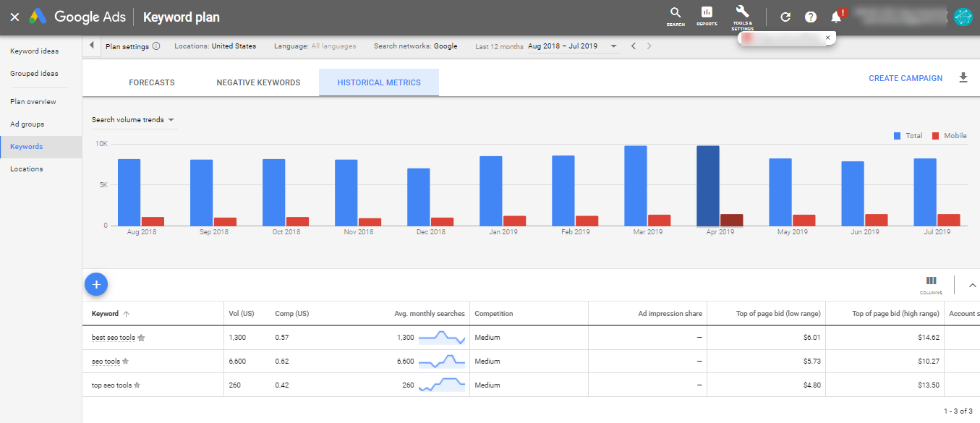Collapse the chart with chevron up
Image resolution: width=980 pixels, height=423 pixels.
[x=972, y=285]
